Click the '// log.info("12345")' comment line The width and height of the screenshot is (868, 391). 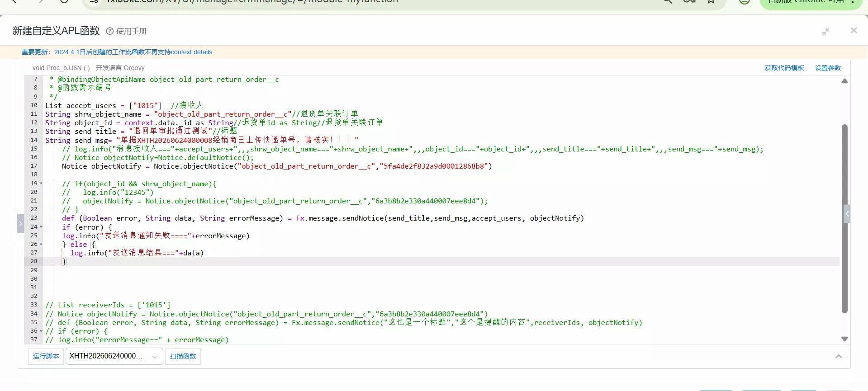(108, 192)
